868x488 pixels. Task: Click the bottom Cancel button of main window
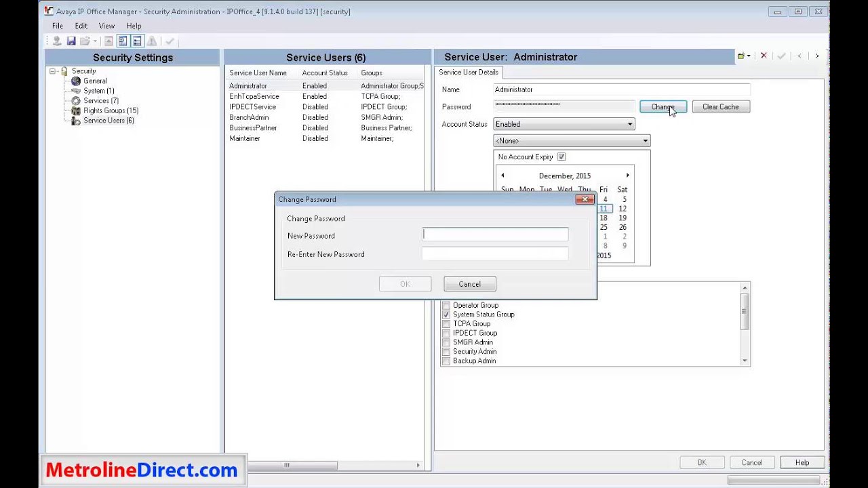[751, 462]
